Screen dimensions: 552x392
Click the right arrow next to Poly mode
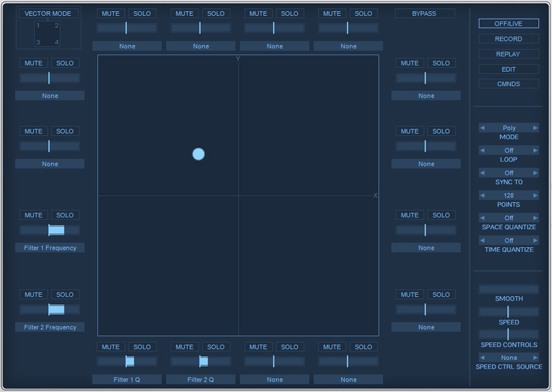tap(535, 128)
